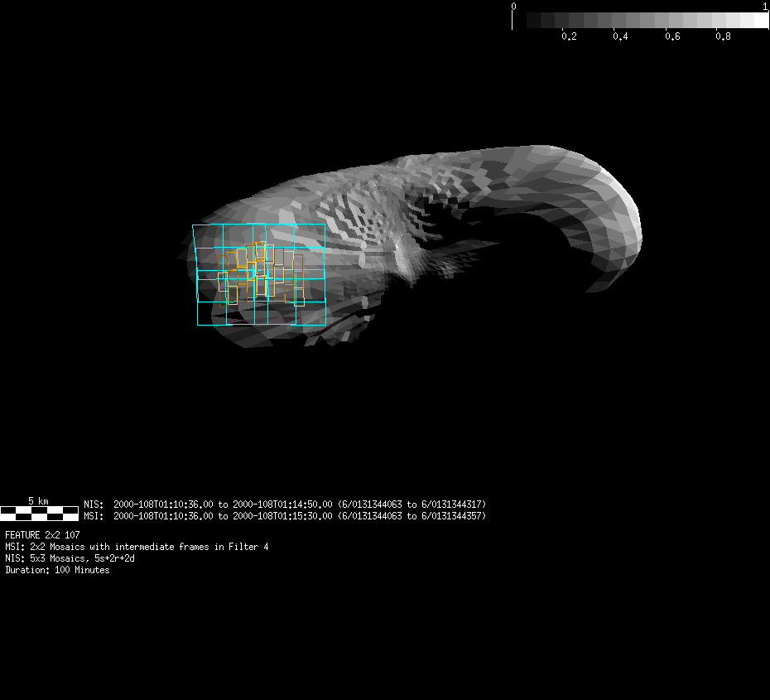770x700 pixels.
Task: Click the Duration: 100 Minutes text
Action: [x=57, y=570]
